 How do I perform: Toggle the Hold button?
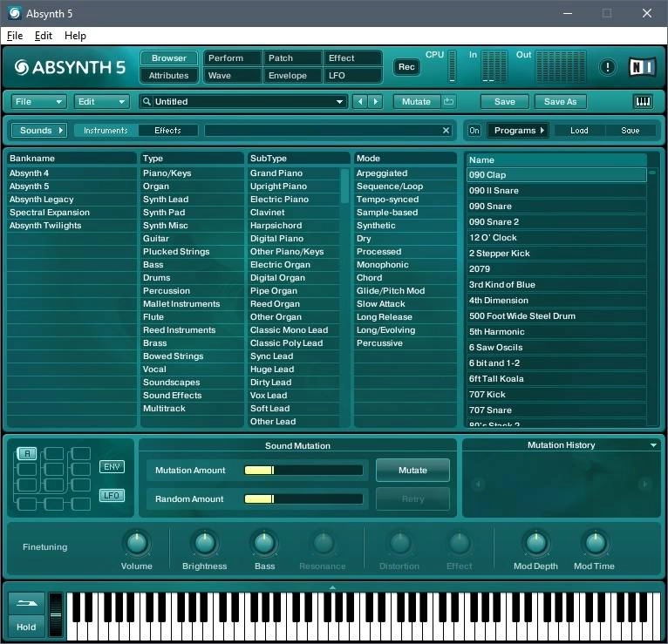26,627
